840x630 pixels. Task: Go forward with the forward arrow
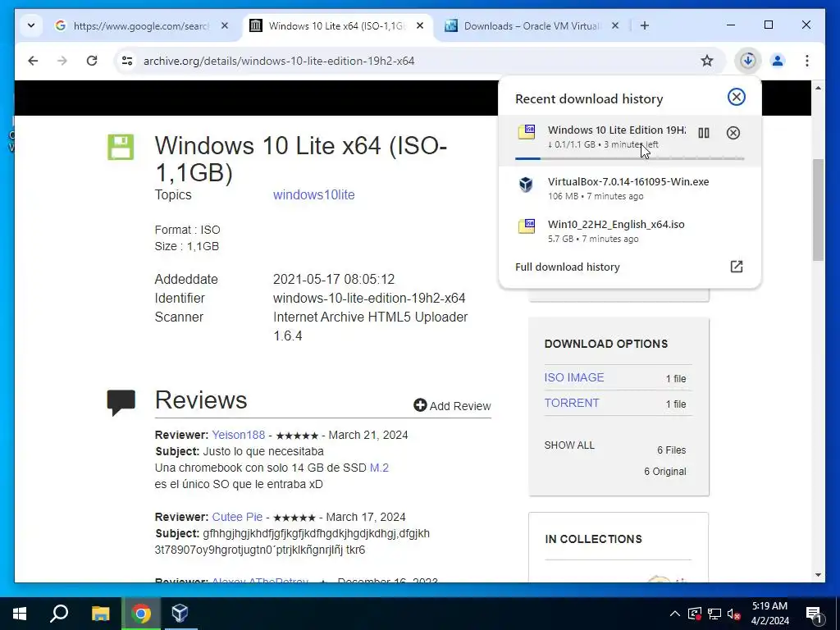click(x=62, y=61)
